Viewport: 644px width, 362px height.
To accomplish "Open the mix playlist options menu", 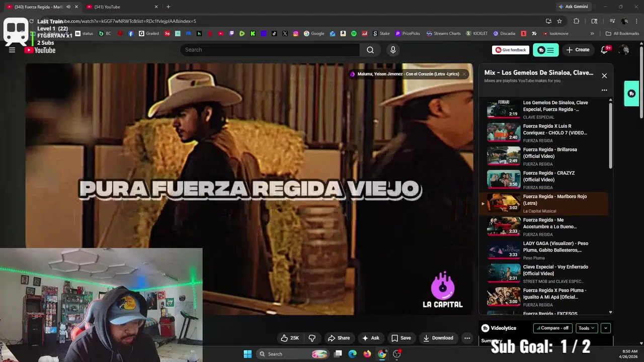I will 604,90.
